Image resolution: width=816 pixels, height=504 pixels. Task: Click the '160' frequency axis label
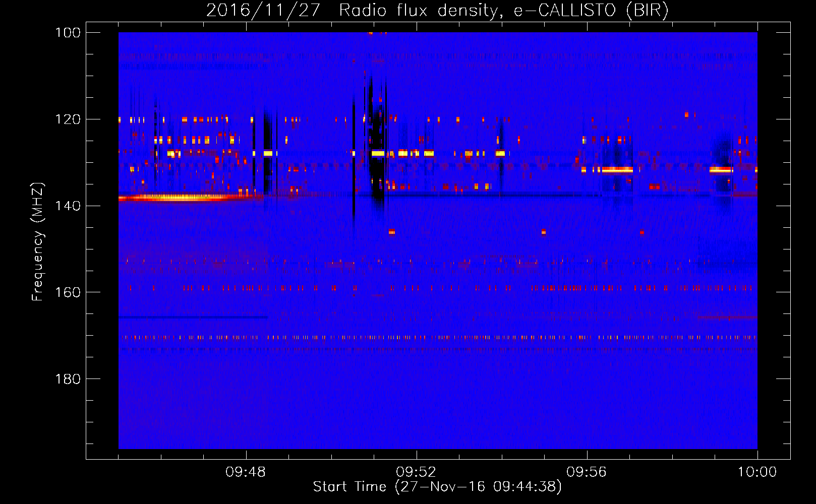pyautogui.click(x=68, y=292)
